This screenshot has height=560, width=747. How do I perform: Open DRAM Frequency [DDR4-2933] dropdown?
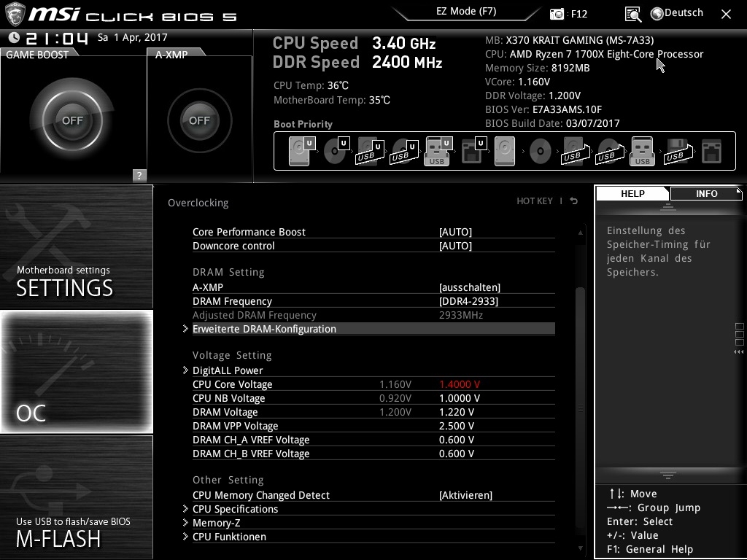469,301
